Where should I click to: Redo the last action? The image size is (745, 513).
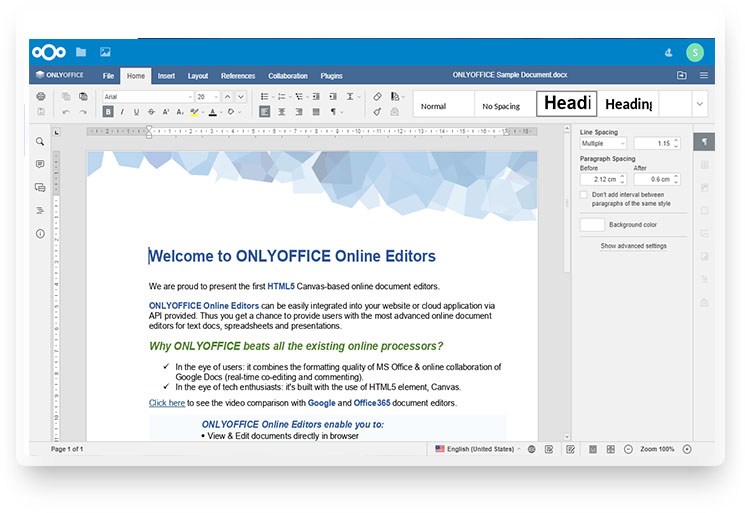click(x=83, y=112)
